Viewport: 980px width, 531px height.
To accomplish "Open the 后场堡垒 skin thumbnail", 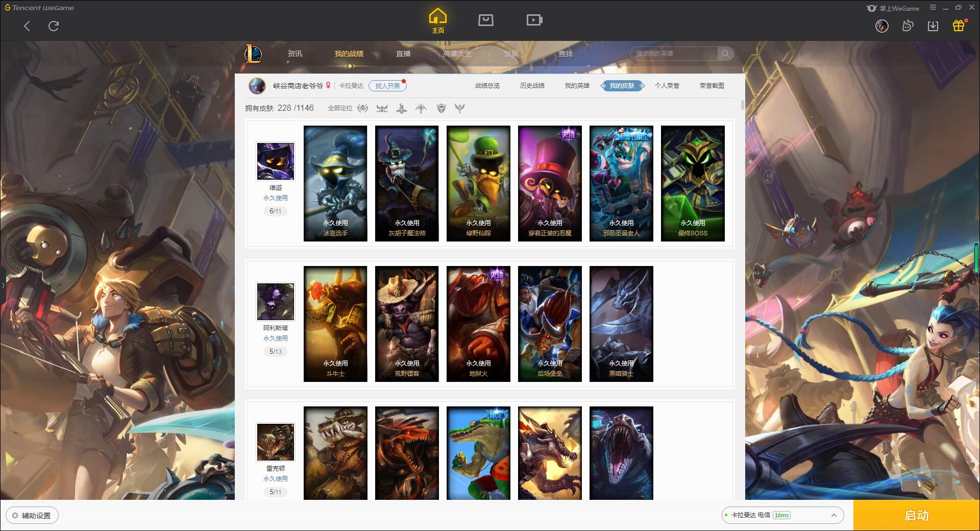I will (x=550, y=324).
